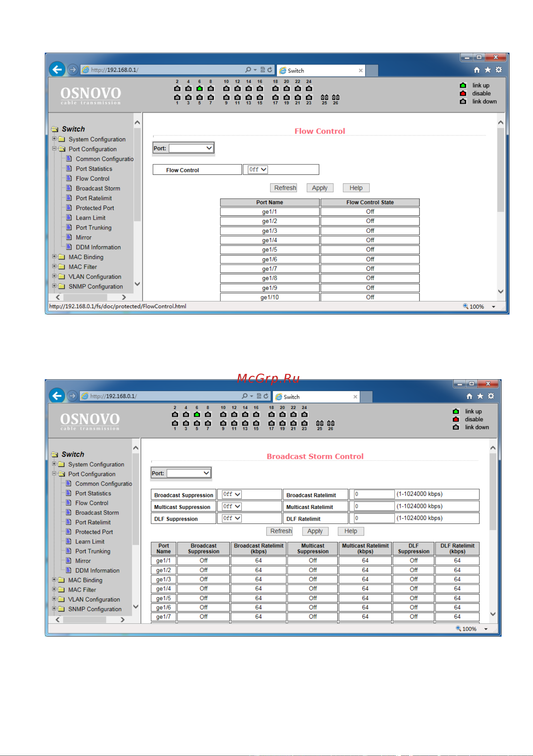Click the port 2 icon in the Flow Control window
Screen dimensions: 533x756
coord(177,88)
